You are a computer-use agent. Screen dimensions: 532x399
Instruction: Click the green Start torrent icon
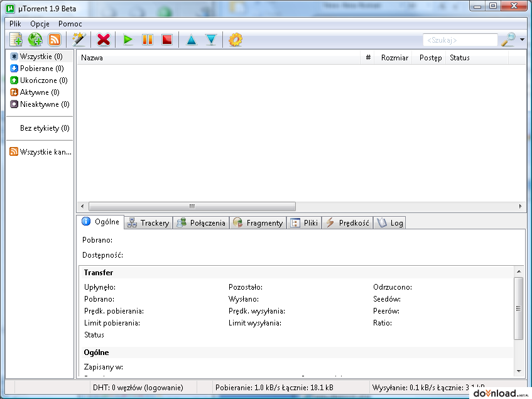click(128, 40)
